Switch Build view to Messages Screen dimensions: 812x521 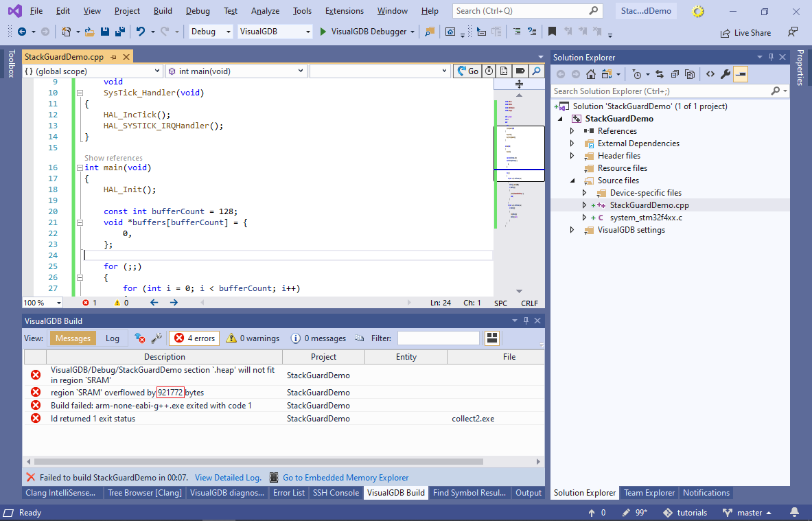tap(73, 338)
